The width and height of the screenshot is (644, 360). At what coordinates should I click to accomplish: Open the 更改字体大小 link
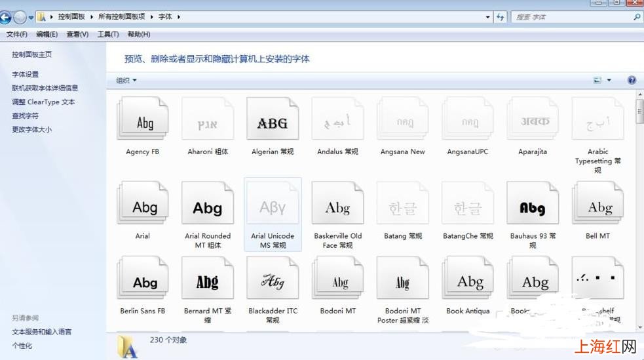(31, 129)
